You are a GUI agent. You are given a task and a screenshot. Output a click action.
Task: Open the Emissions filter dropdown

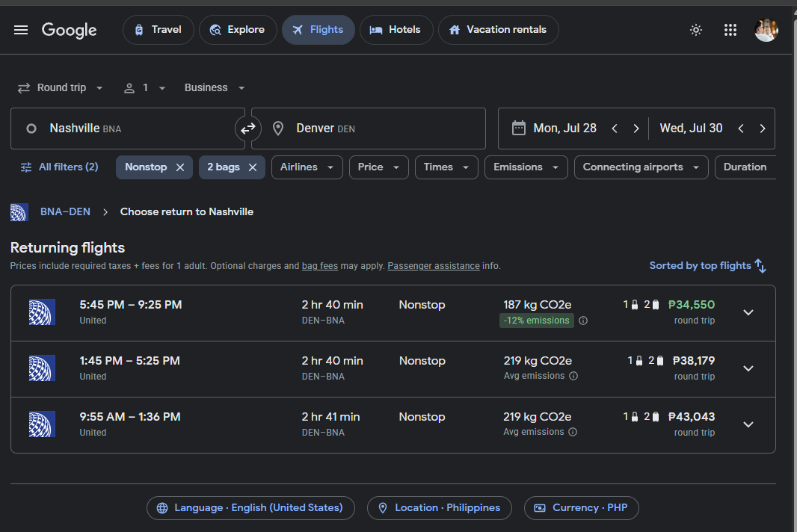[526, 167]
